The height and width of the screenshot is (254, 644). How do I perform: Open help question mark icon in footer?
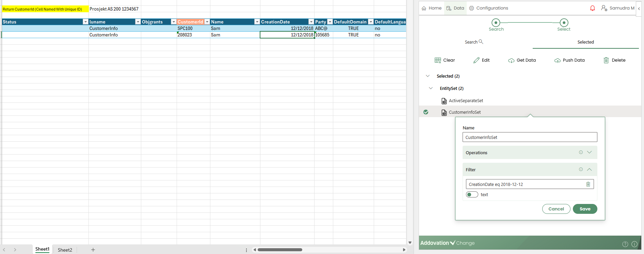tap(625, 244)
